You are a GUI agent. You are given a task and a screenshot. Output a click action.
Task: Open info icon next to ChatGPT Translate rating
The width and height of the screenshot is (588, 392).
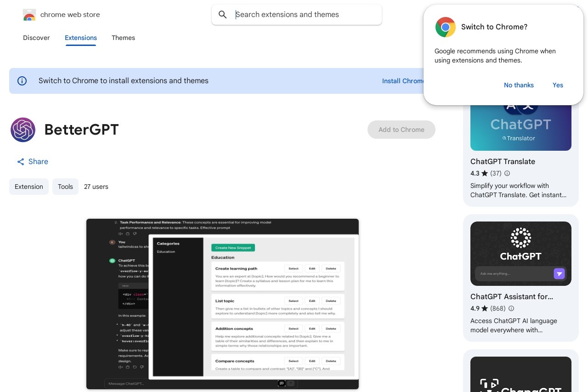point(507,173)
